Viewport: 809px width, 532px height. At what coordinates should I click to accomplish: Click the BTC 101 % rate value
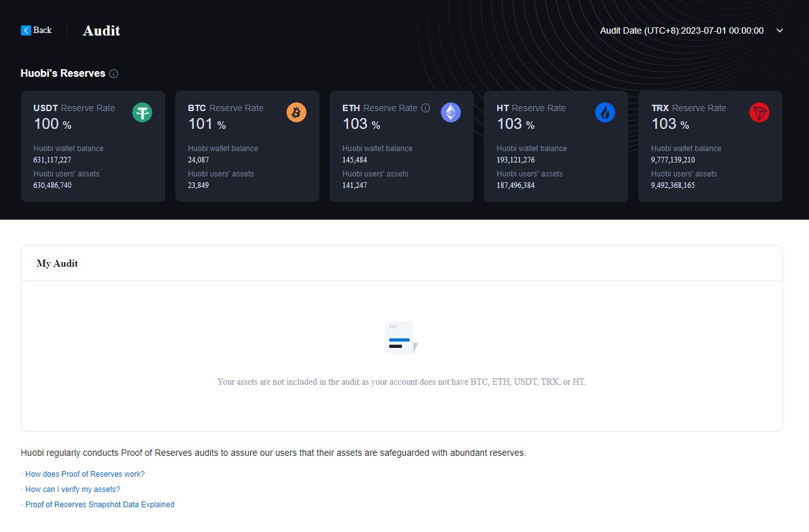click(207, 124)
